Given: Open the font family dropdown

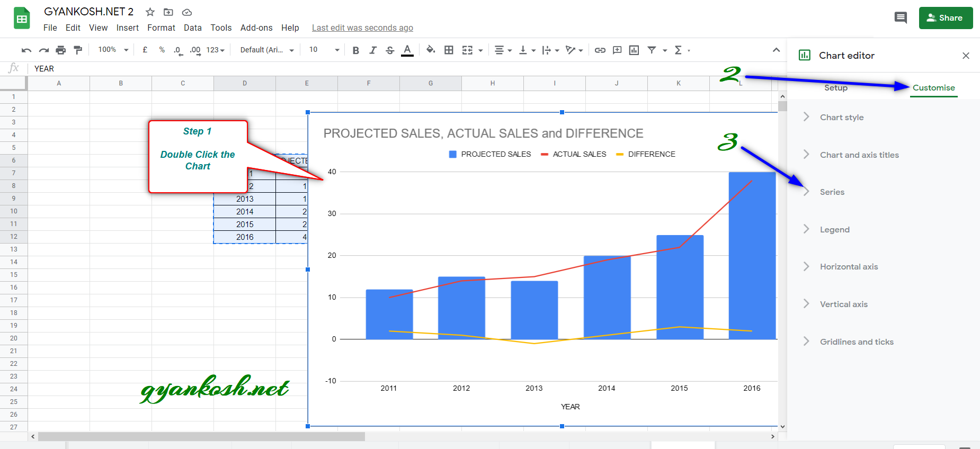Looking at the screenshot, I should click(267, 50).
